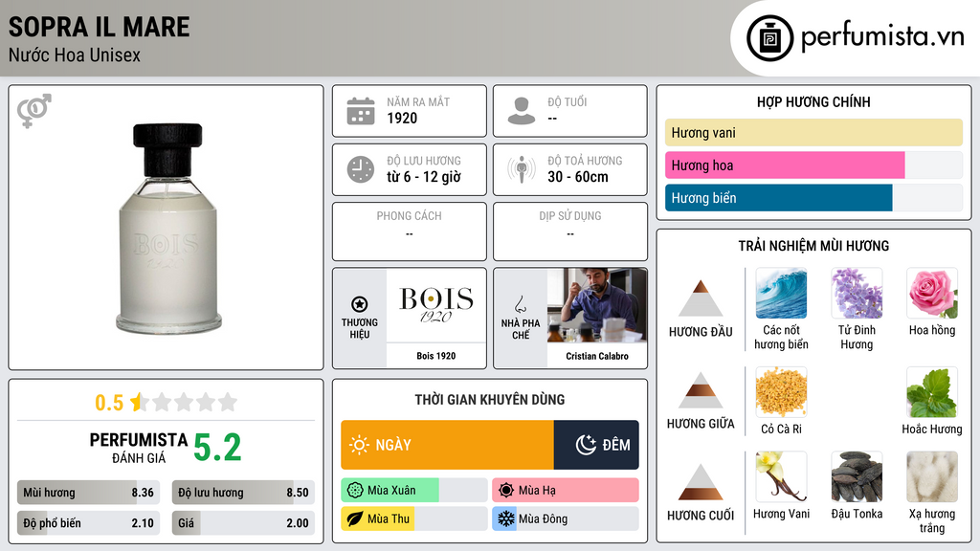This screenshot has height=551, width=980.
Task: Click the Nước Hoa Unisex subtitle
Action: point(75,55)
